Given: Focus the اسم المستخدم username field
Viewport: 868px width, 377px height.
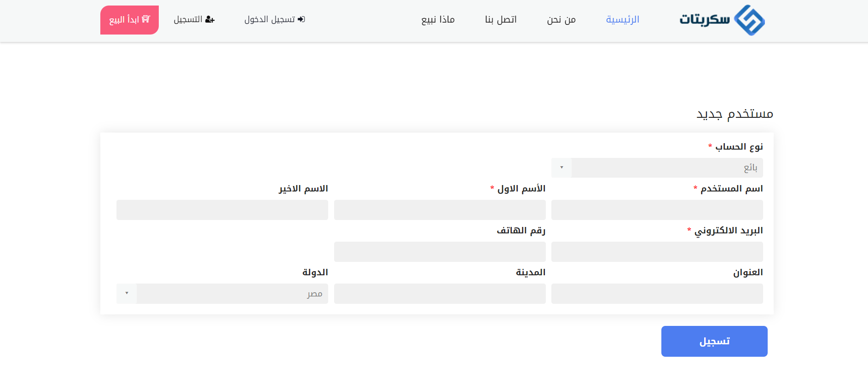Looking at the screenshot, I should click(x=657, y=210).
